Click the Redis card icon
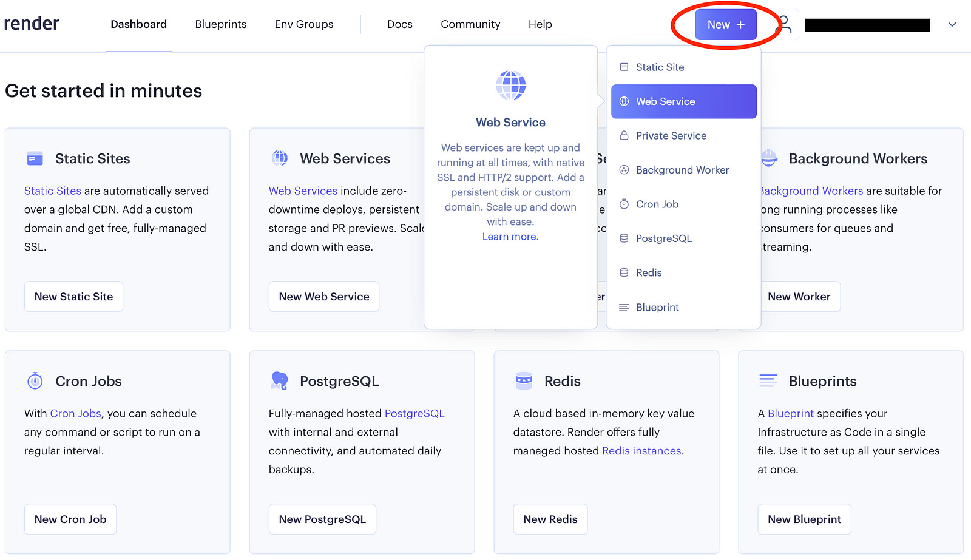Viewport: 971px width, 560px height. pos(524,381)
